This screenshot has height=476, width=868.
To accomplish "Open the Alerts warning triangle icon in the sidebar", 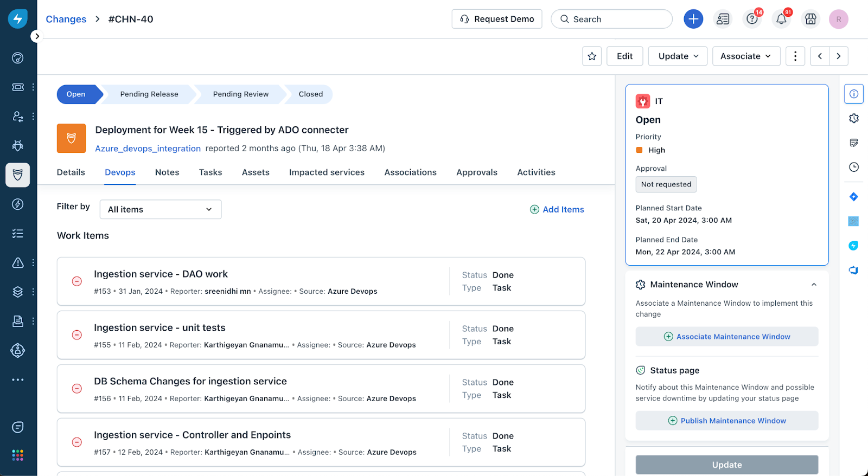I will click(x=18, y=263).
